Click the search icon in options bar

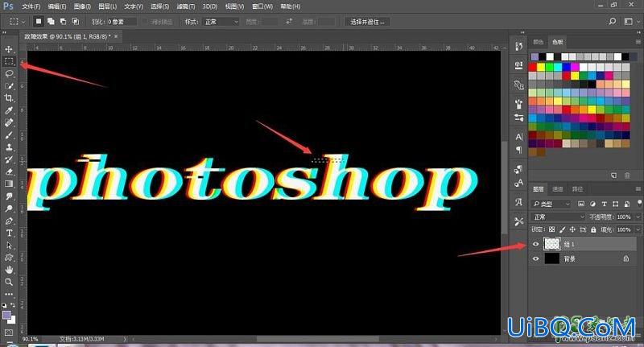pyautogui.click(x=612, y=22)
